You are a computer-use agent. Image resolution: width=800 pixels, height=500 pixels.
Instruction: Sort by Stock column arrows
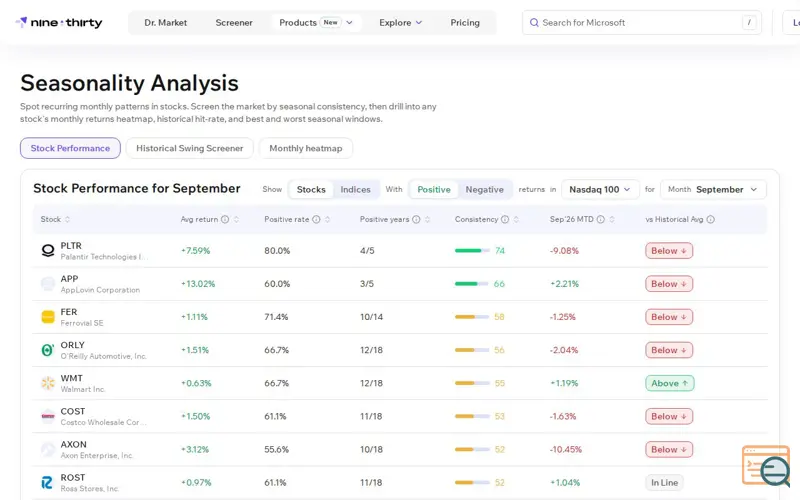coord(67,219)
